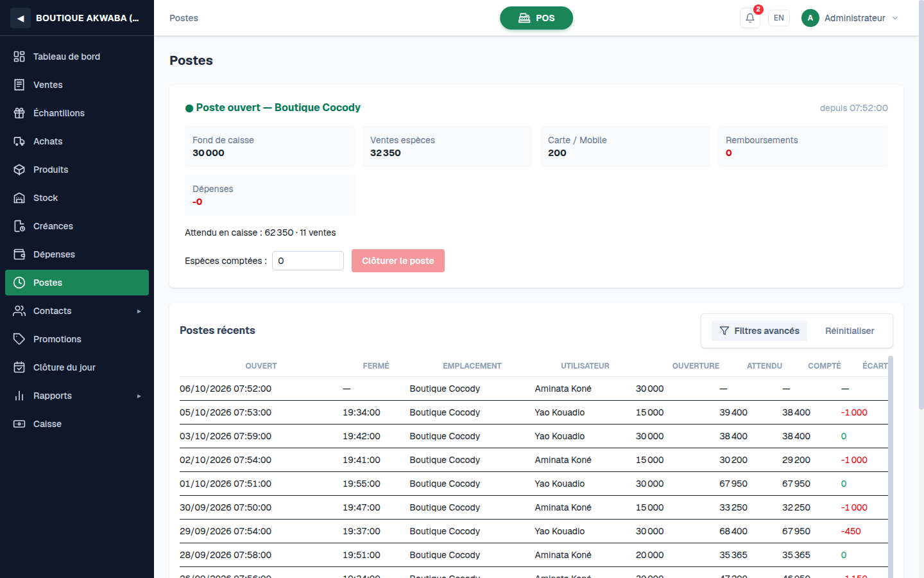This screenshot has height=578, width=924.
Task: Click the Achats truck icon
Action: (19, 141)
